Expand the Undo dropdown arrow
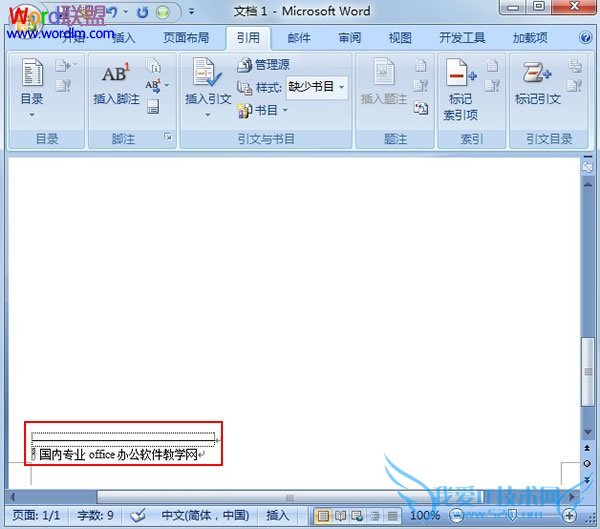The height and width of the screenshot is (529, 600). [126, 12]
